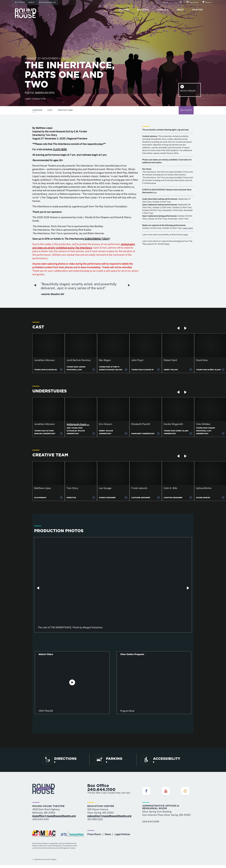Show previous review quote arrow
The width and height of the screenshot is (226, 868).
click(35, 285)
